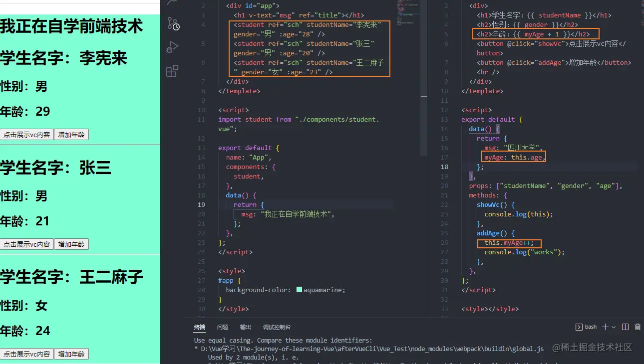The width and height of the screenshot is (644, 364).
Task: Open the terminal launch profile dropdown chevron
Action: (614, 327)
